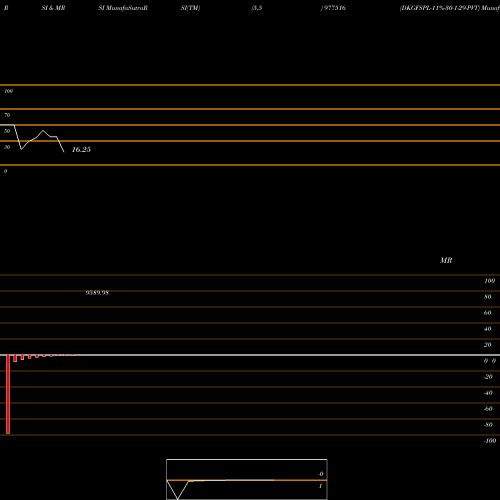Click the 977516 code in header

(x=335, y=8)
